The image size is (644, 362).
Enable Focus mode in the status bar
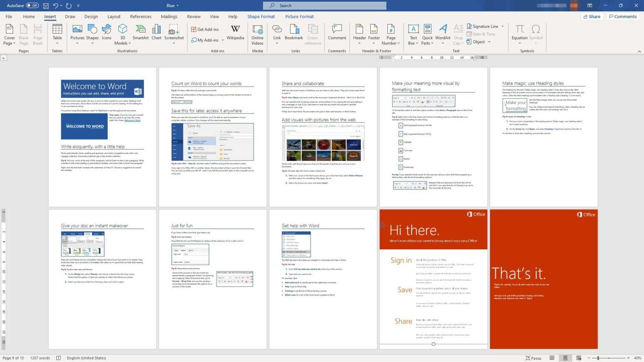533,358
